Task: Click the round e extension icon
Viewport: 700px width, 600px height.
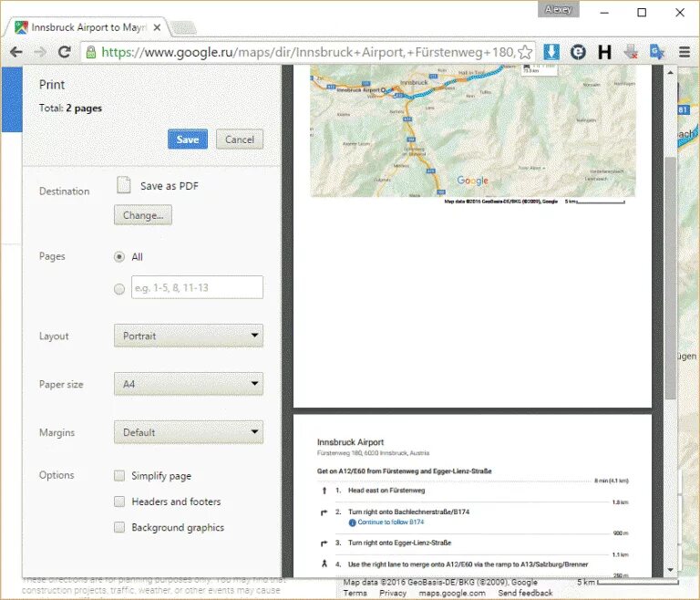Action: pos(578,52)
